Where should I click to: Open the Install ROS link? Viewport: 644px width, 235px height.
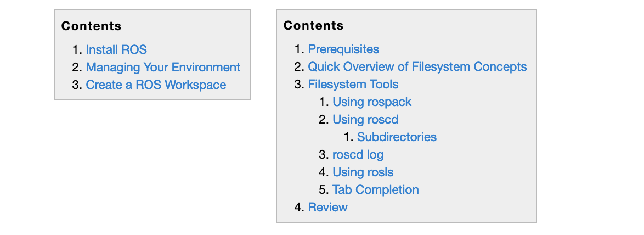click(116, 50)
